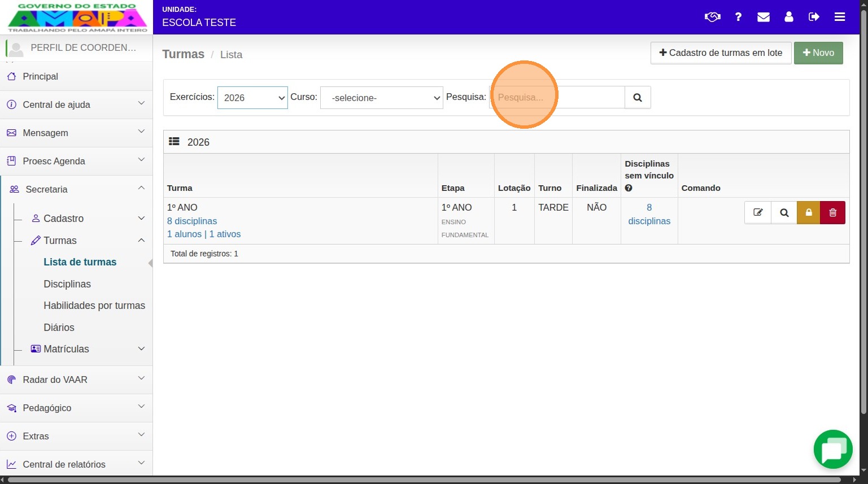Click the Pedagógico graduation icon
The height and width of the screenshot is (484, 868).
click(11, 408)
